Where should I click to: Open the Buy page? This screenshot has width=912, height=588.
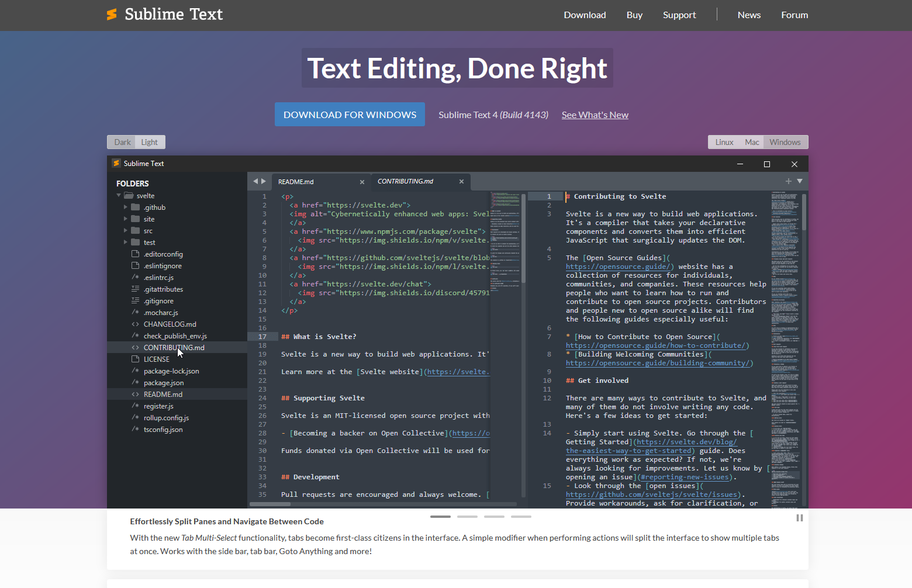(x=634, y=15)
